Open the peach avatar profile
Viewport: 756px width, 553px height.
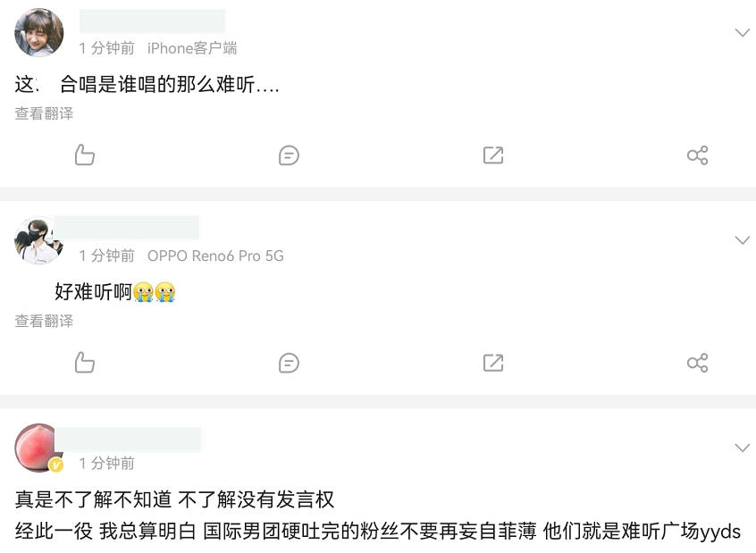[38, 447]
